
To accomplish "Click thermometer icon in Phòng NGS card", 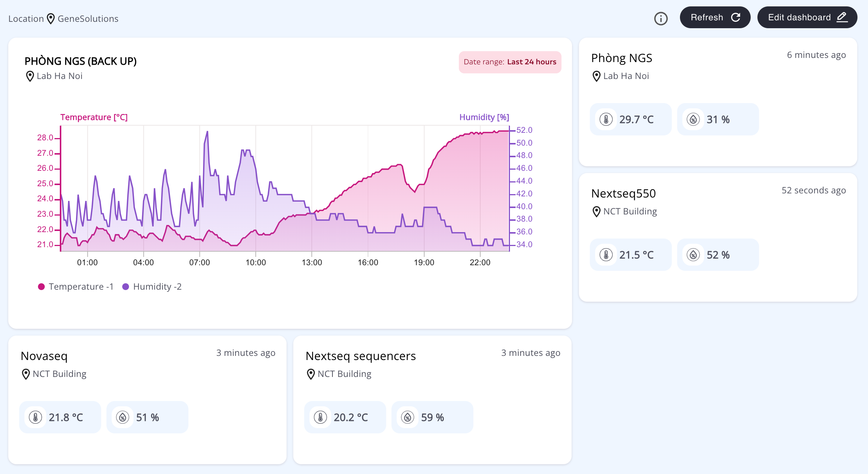I will [x=606, y=120].
